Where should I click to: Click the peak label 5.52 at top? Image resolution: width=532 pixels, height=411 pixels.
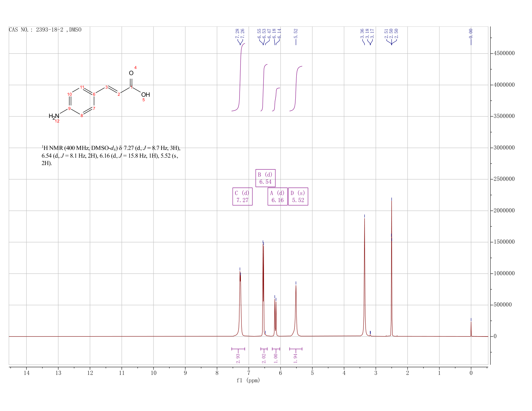296,33
